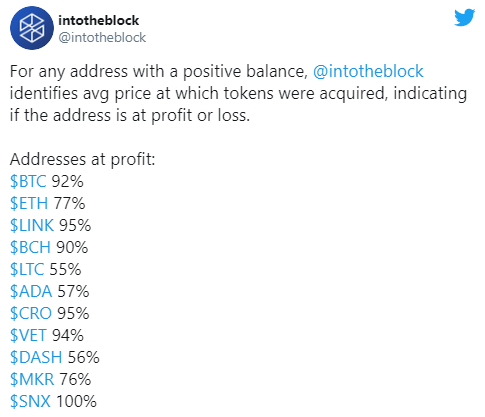Follow the $BCH cashtag link
The width and height of the screenshot is (485, 417).
[30, 247]
